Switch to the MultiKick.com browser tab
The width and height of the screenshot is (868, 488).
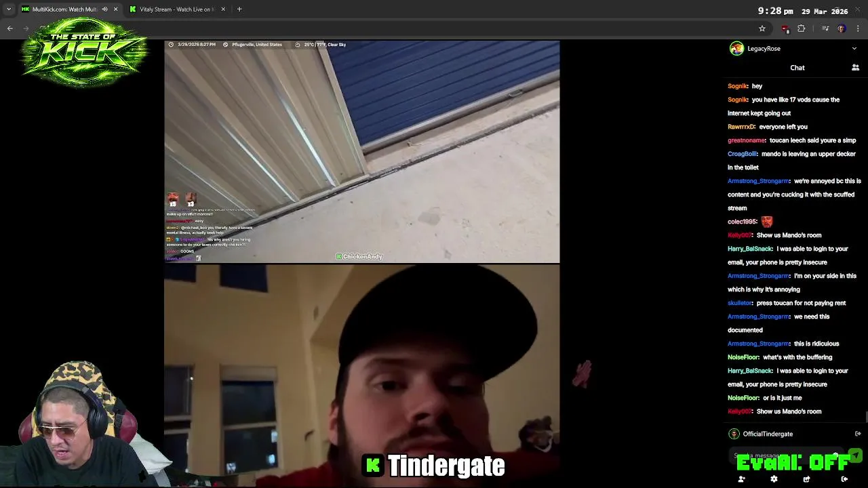pos(69,9)
